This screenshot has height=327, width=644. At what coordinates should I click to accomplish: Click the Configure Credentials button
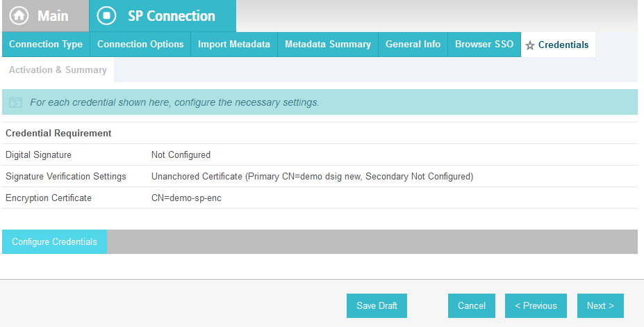click(x=55, y=242)
